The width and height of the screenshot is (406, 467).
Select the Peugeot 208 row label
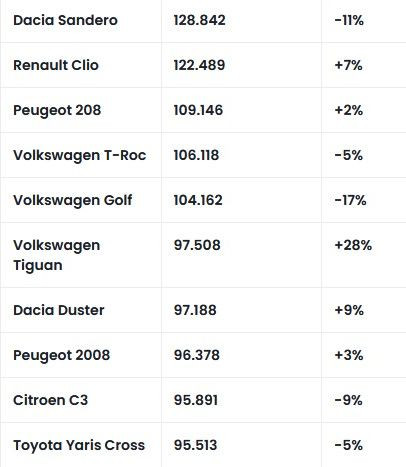tap(57, 110)
